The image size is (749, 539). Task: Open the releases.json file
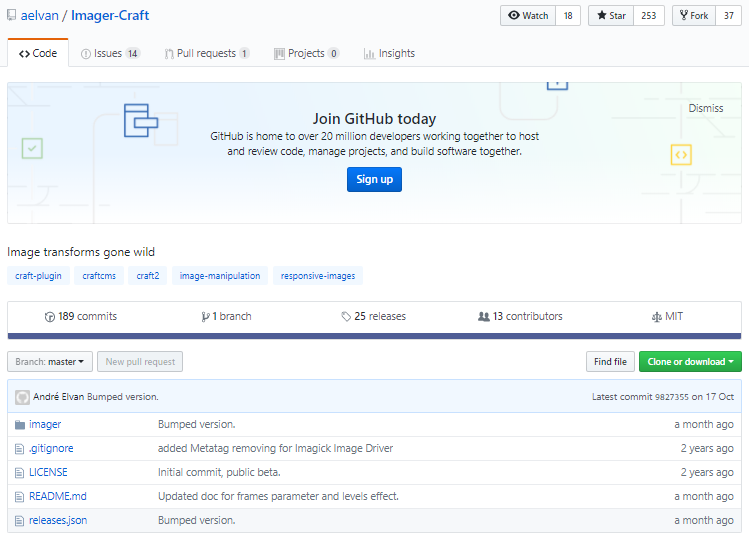[x=58, y=521]
